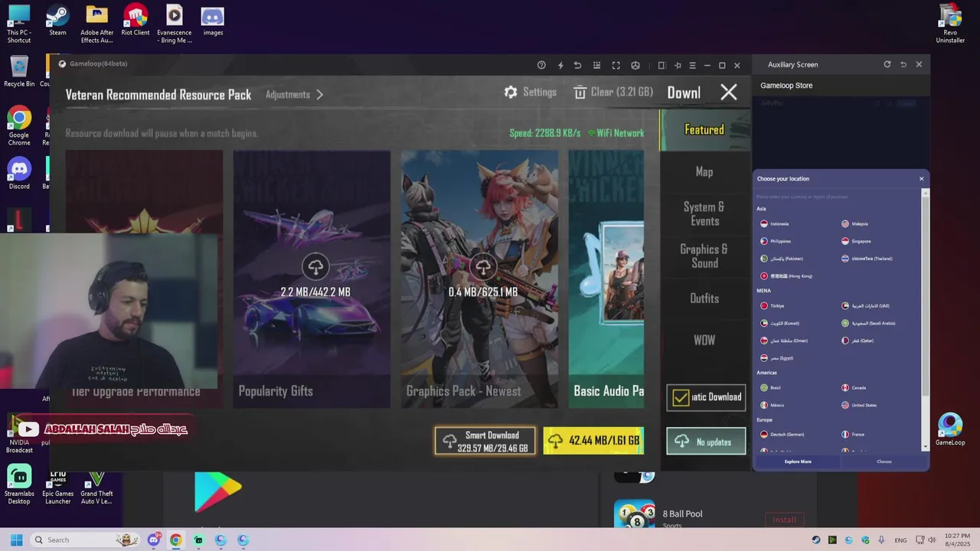Viewport: 980px width, 551px height.
Task: Switch to WOW tab
Action: click(x=704, y=341)
